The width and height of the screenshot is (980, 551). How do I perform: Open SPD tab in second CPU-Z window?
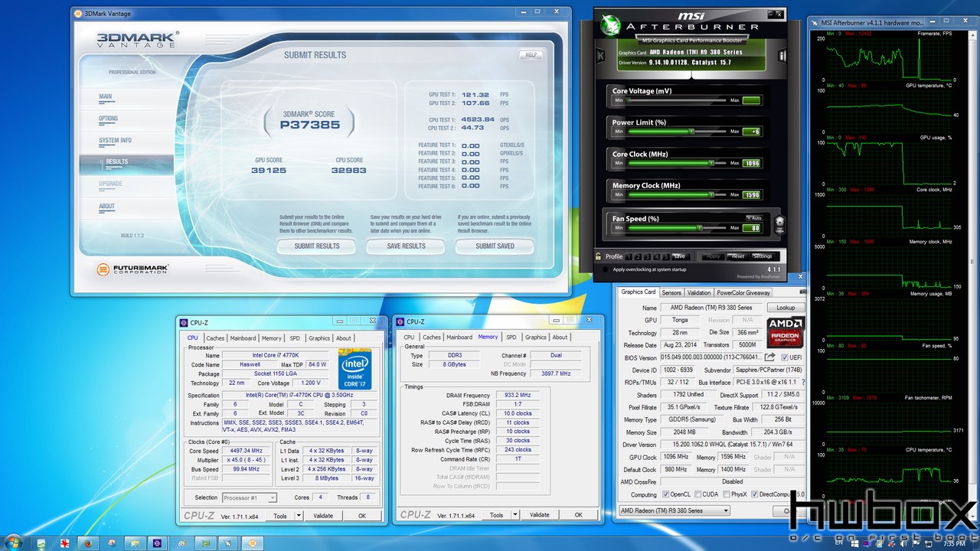[511, 337]
